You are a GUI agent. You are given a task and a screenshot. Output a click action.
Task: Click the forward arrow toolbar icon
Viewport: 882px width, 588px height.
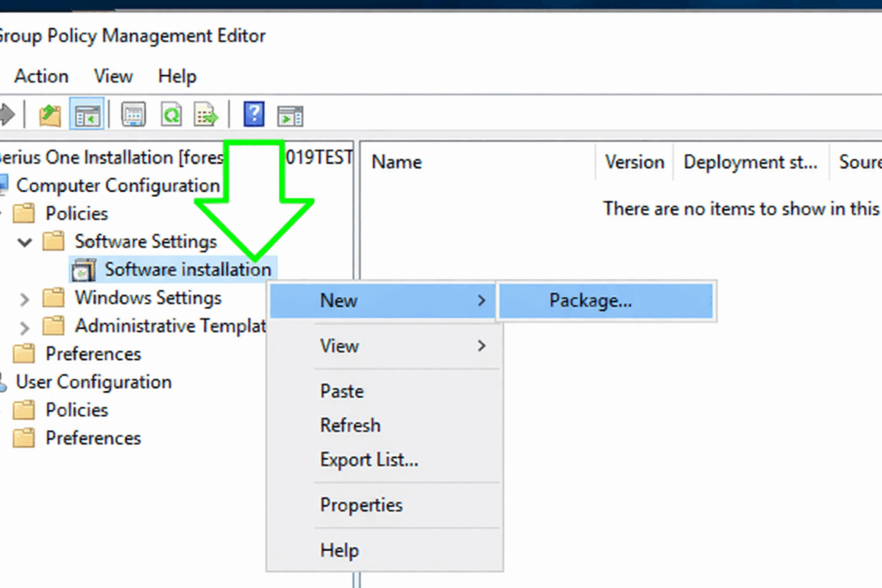coord(7,115)
